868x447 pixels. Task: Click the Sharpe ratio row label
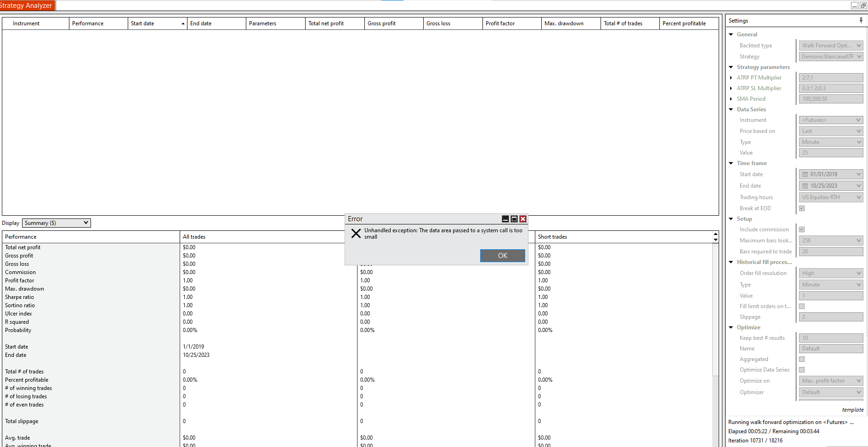(19, 297)
